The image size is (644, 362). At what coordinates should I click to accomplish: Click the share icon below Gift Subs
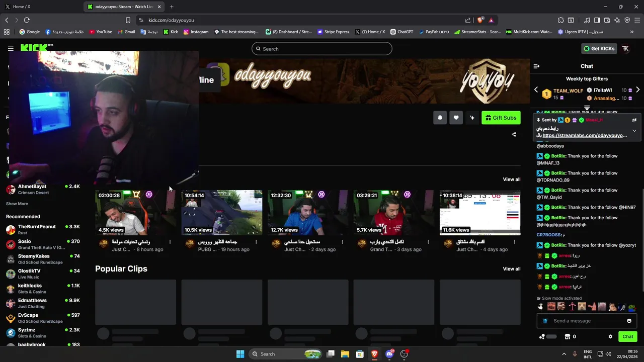[x=514, y=134]
